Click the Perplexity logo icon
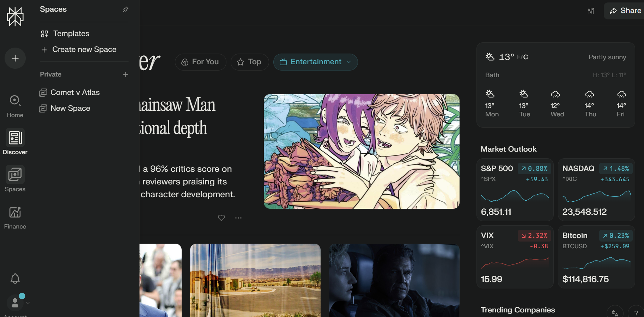This screenshot has width=644, height=317. pos(15,17)
